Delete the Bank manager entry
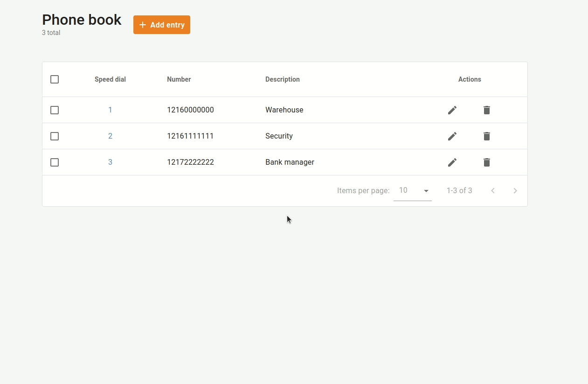Viewport: 588px width, 384px height. pos(486,162)
